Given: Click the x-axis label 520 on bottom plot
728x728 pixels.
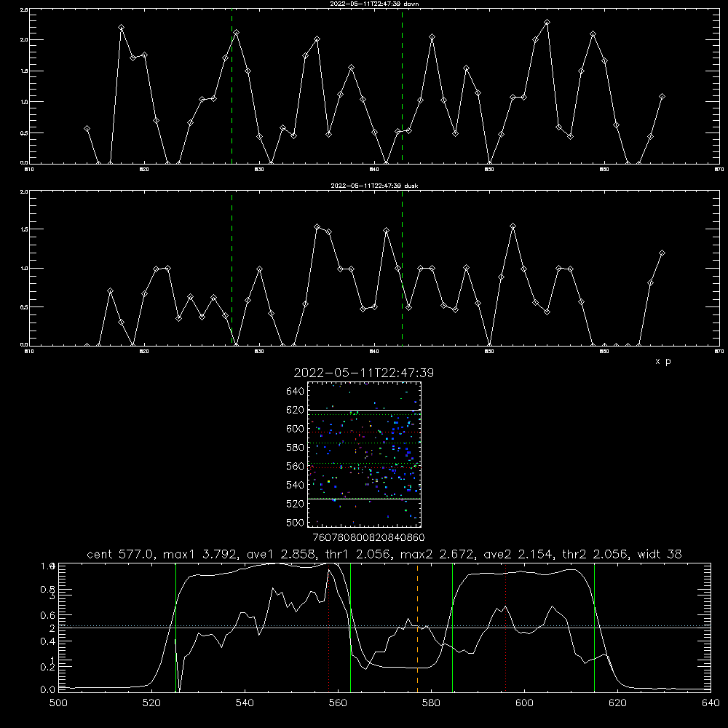Looking at the screenshot, I should click(x=151, y=703).
